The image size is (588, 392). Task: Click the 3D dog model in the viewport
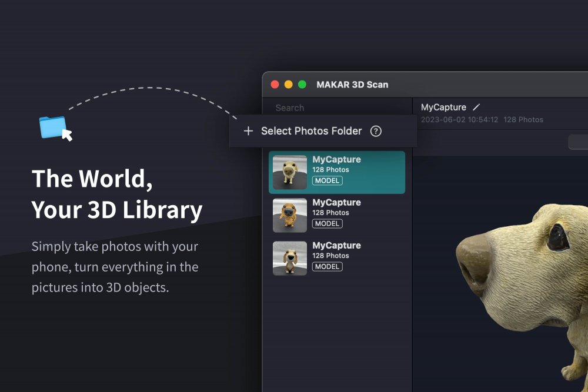[x=523, y=282]
